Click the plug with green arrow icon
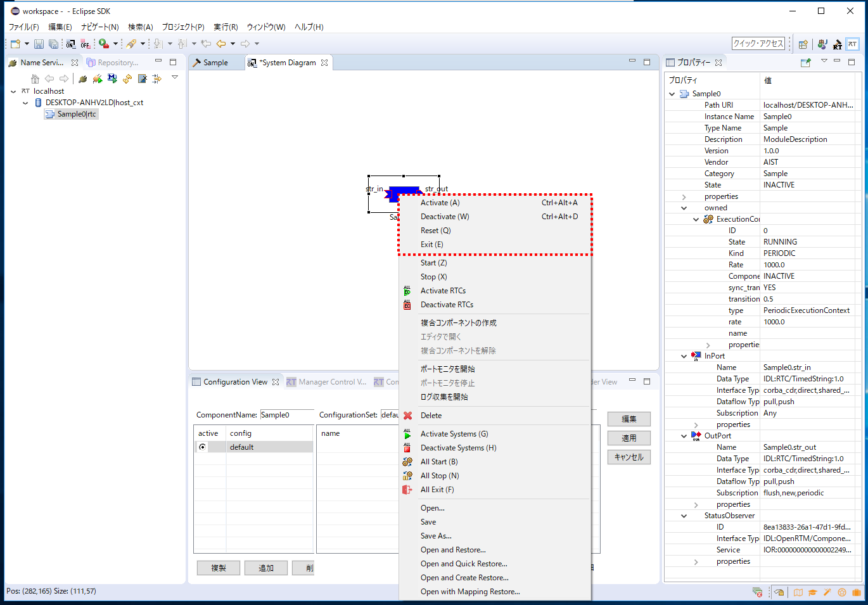The height and width of the screenshot is (605, 868). click(97, 79)
